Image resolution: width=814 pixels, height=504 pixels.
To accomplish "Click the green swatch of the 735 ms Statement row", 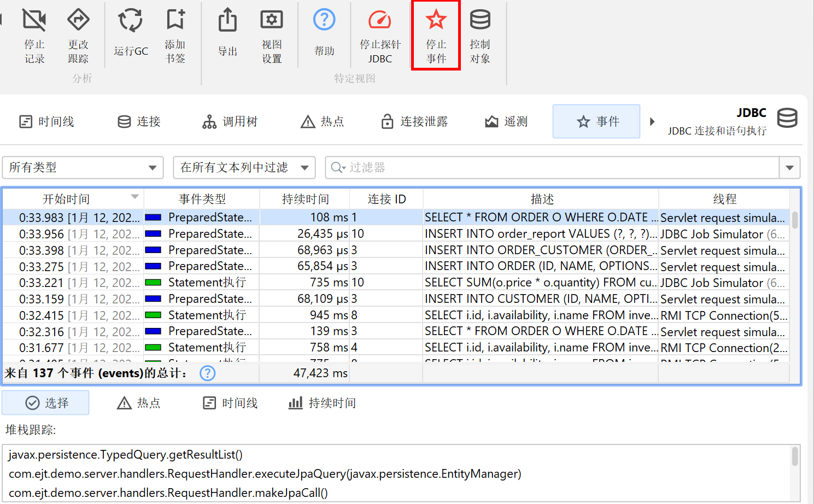I will pyautogui.click(x=153, y=283).
